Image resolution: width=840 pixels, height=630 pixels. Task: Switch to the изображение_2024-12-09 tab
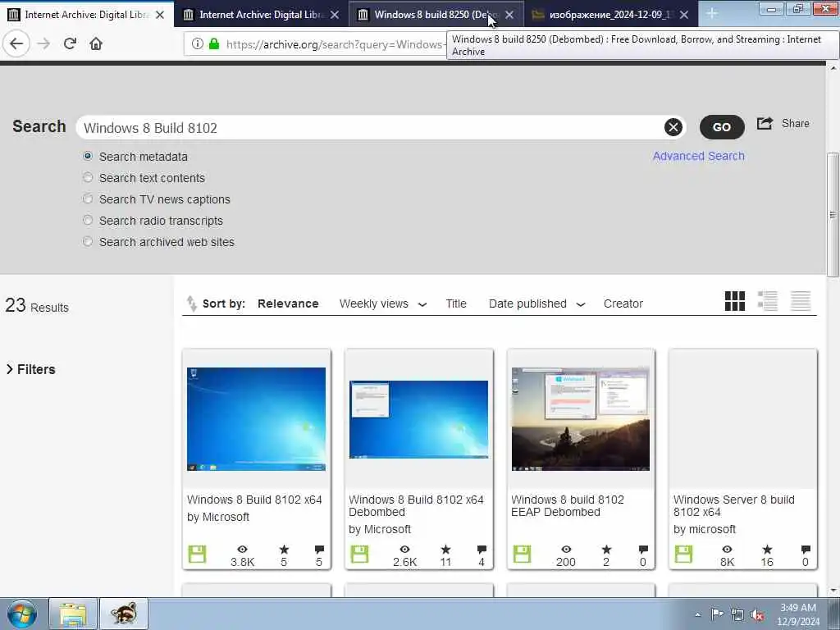610,15
